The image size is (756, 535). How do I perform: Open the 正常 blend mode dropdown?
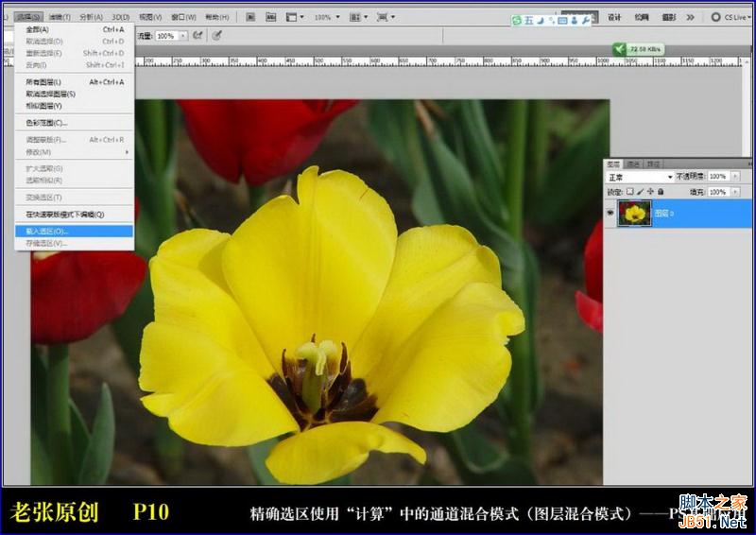pos(641,177)
